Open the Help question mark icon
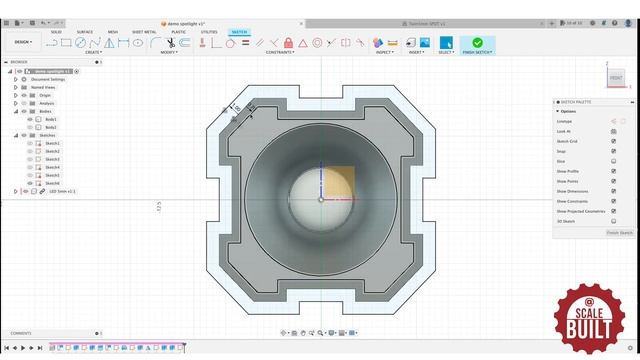 point(615,23)
